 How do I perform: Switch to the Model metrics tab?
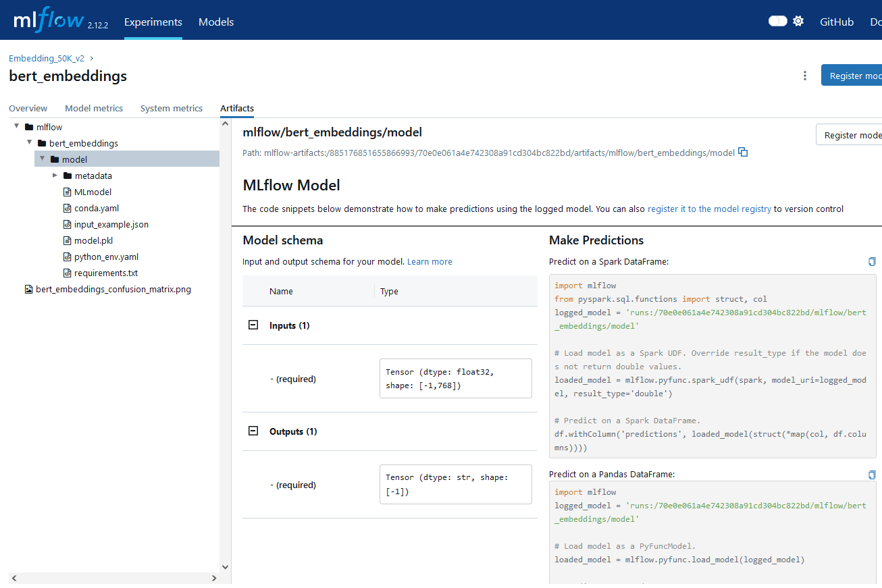tap(94, 109)
